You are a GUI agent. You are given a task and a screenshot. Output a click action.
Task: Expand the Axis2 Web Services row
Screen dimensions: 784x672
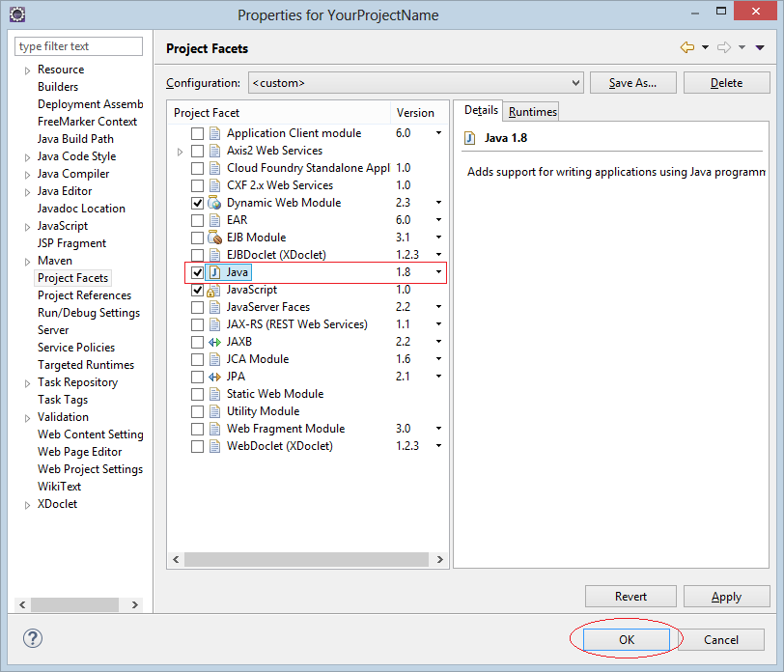(x=180, y=151)
